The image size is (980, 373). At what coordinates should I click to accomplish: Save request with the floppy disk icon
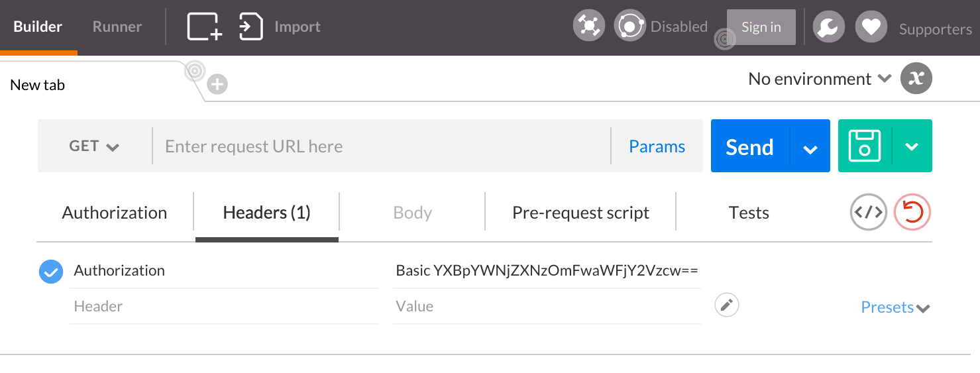click(864, 146)
